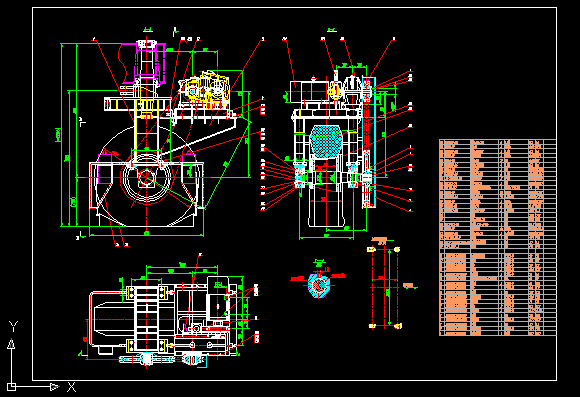
Task: Select the Y axis arrowhead of UCS icon
Action: 11,344
